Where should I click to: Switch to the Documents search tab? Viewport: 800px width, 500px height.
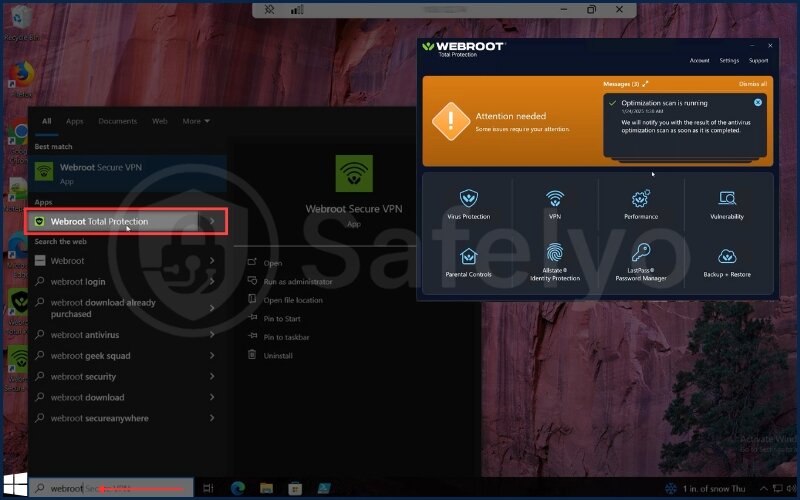pyautogui.click(x=117, y=121)
